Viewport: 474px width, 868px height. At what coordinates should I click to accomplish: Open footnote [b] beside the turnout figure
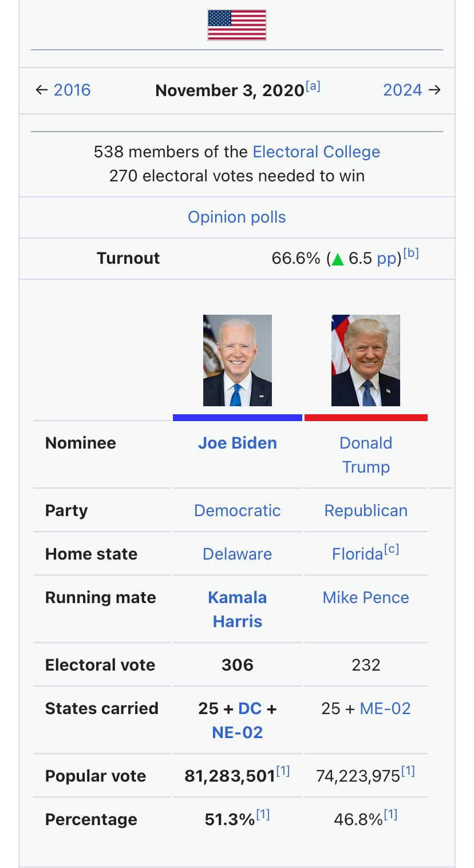[411, 254]
